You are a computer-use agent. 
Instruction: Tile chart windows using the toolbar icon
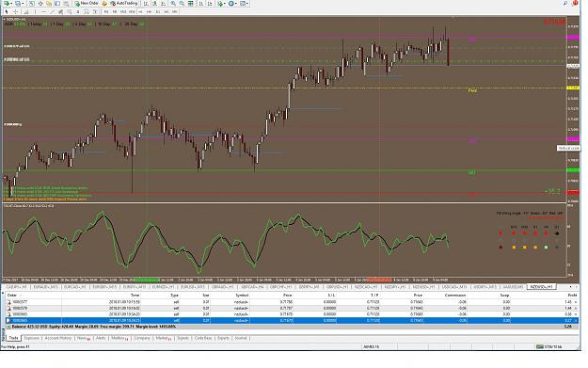[x=190, y=4]
